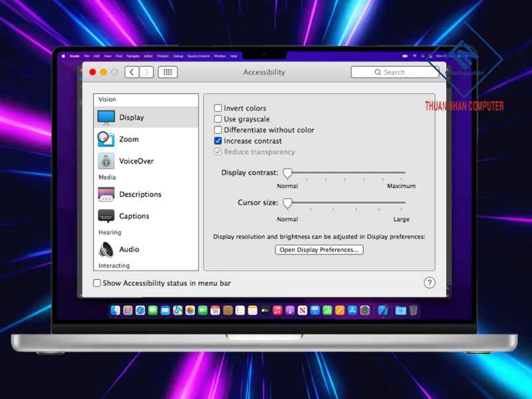
Task: Enable Invert colors checkbox
Action: [218, 108]
